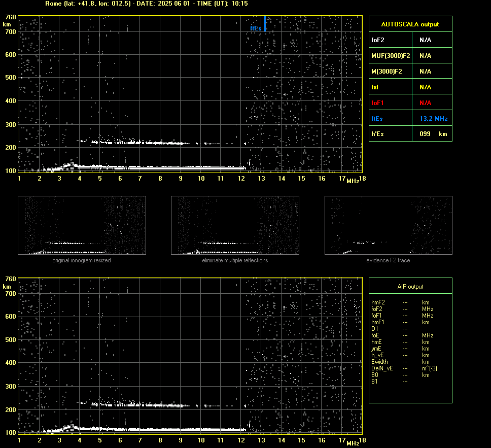Click D1 in the AIP output list
This screenshot has height=448, width=491.
(x=374, y=329)
